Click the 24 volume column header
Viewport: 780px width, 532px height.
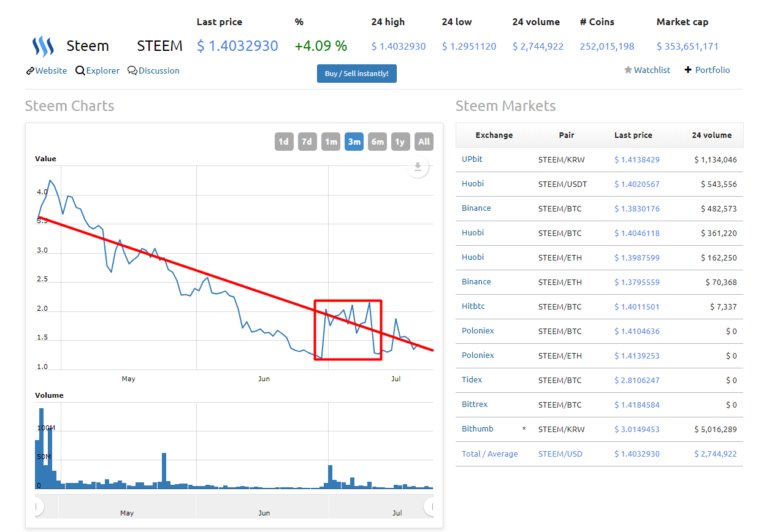pyautogui.click(x=712, y=135)
